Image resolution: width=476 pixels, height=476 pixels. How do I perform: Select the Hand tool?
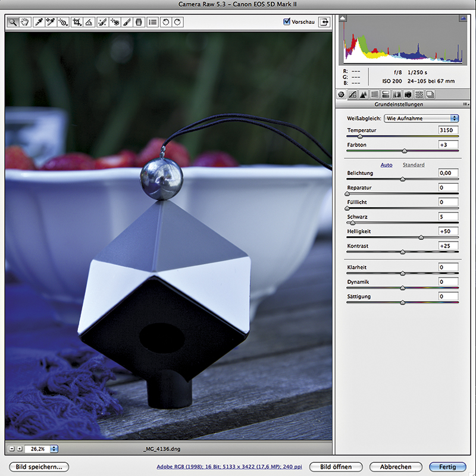pyautogui.click(x=25, y=22)
